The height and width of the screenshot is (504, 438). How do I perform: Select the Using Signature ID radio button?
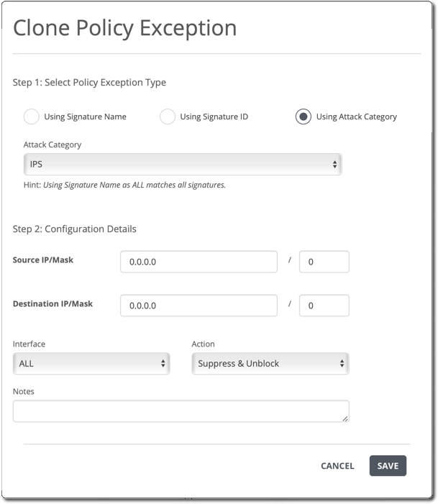pos(168,116)
